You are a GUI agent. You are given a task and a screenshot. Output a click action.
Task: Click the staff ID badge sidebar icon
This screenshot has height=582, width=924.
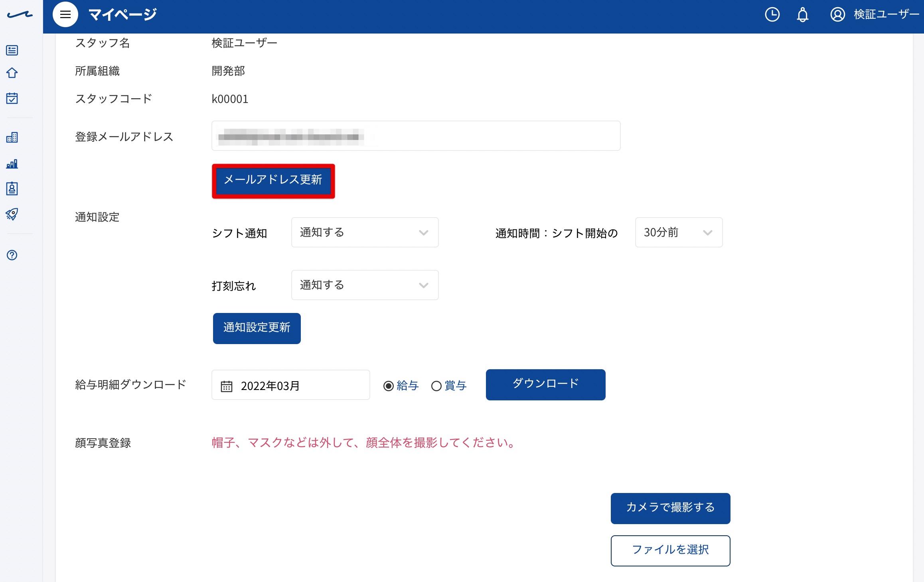[12, 188]
